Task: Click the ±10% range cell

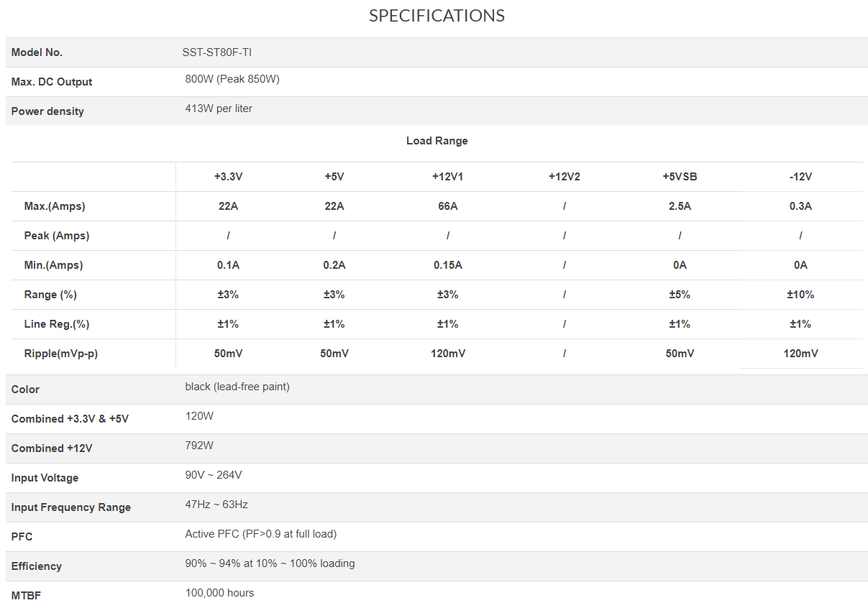Action: (x=800, y=295)
